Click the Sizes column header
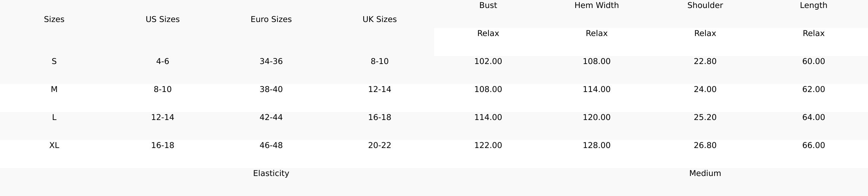Viewport: 868px width, 196px height. 54,19
